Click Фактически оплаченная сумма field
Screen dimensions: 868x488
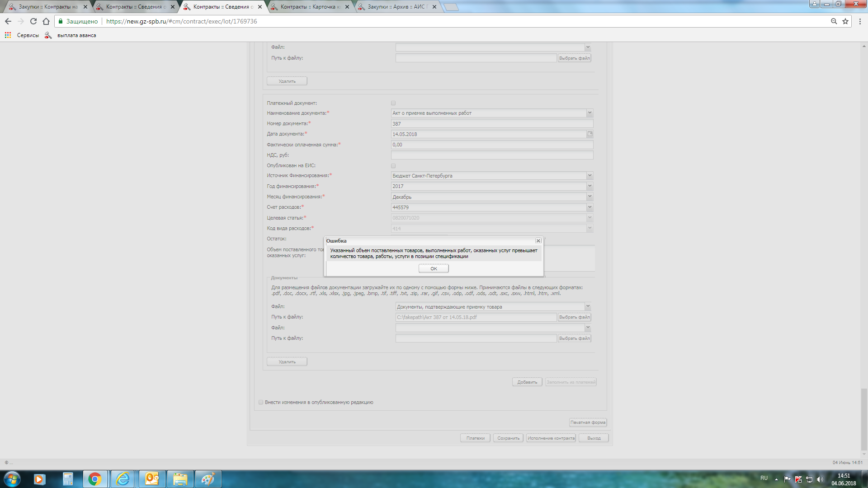coord(492,145)
